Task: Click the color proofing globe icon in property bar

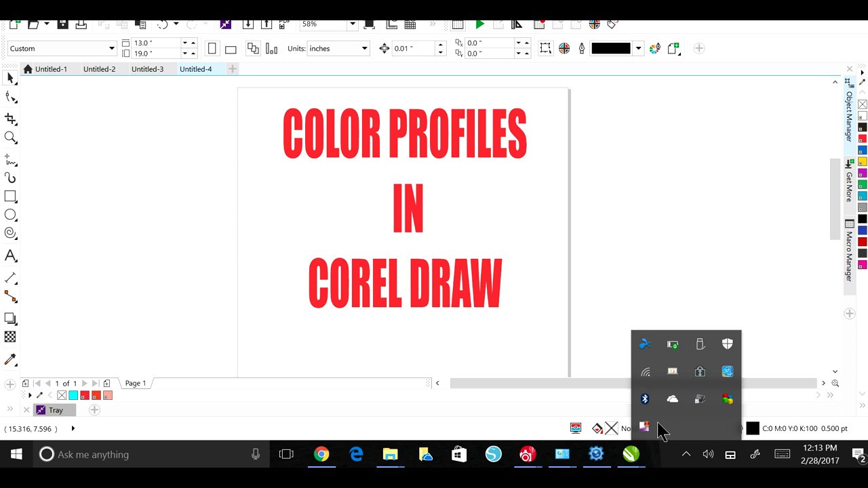Action: pos(564,49)
